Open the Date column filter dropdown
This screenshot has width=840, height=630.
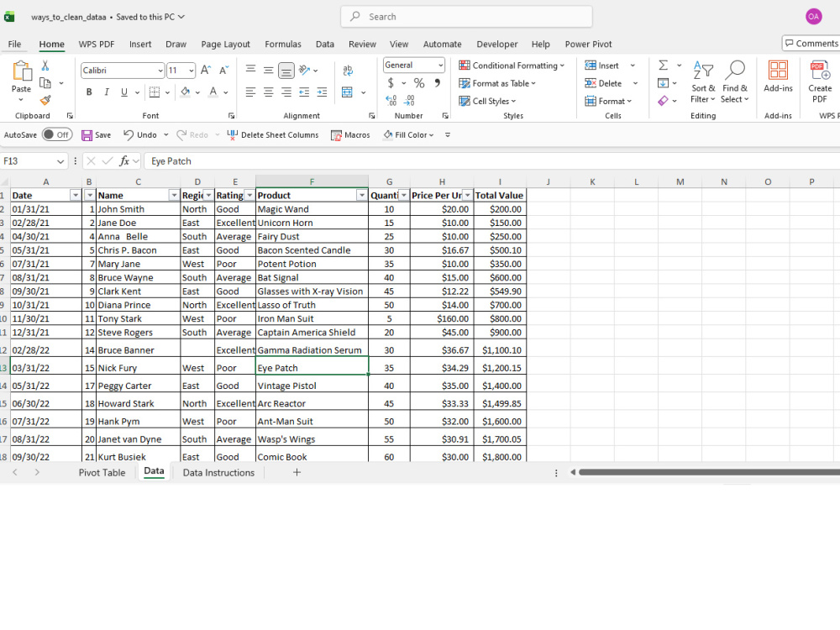[x=76, y=195]
